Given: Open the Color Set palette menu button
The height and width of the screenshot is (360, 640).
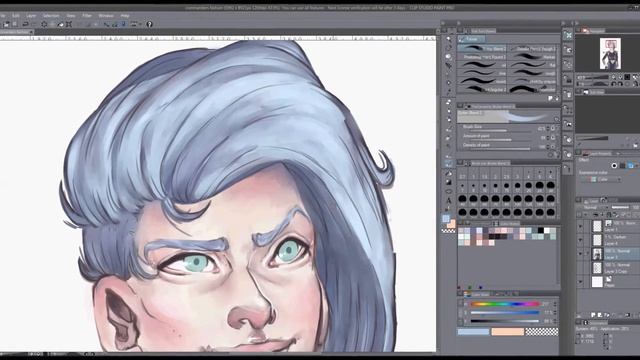Looking at the screenshot, I should [x=460, y=223].
